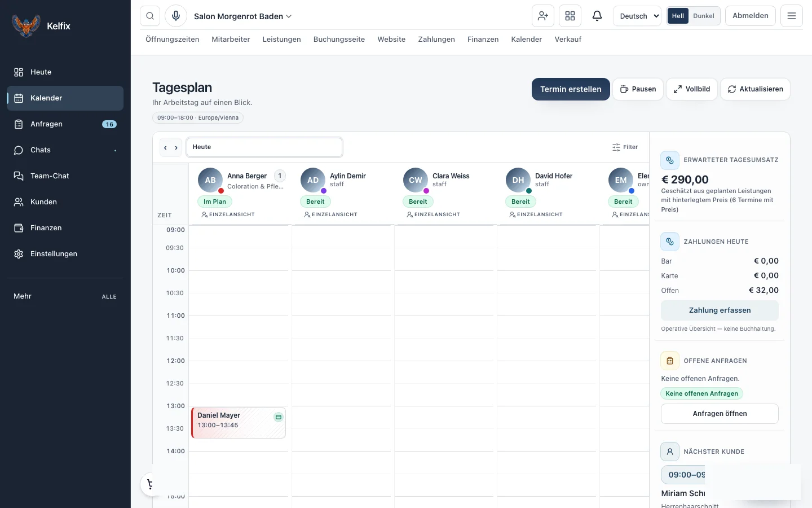Enter Vollbild mode
Screen dimensions: 812x508
click(x=692, y=89)
